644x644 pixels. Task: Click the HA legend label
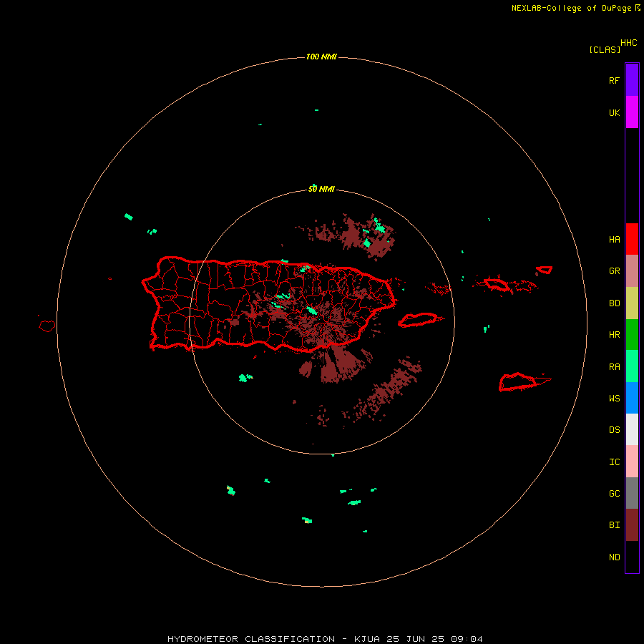pos(614,240)
